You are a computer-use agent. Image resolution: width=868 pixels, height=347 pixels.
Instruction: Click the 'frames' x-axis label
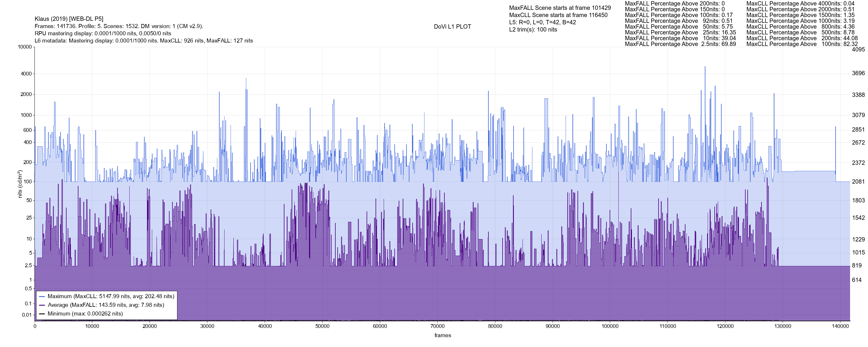[442, 335]
